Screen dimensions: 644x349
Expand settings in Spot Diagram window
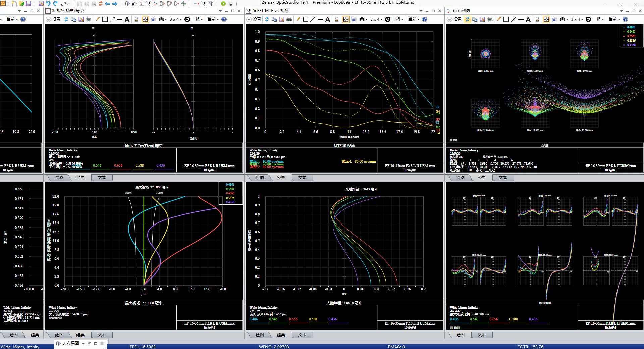coord(449,19)
